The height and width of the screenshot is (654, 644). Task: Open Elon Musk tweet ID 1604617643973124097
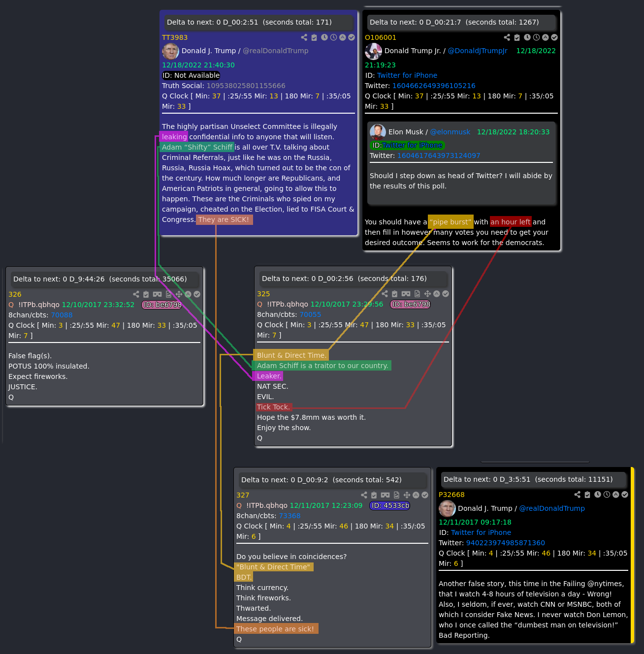pyautogui.click(x=439, y=156)
